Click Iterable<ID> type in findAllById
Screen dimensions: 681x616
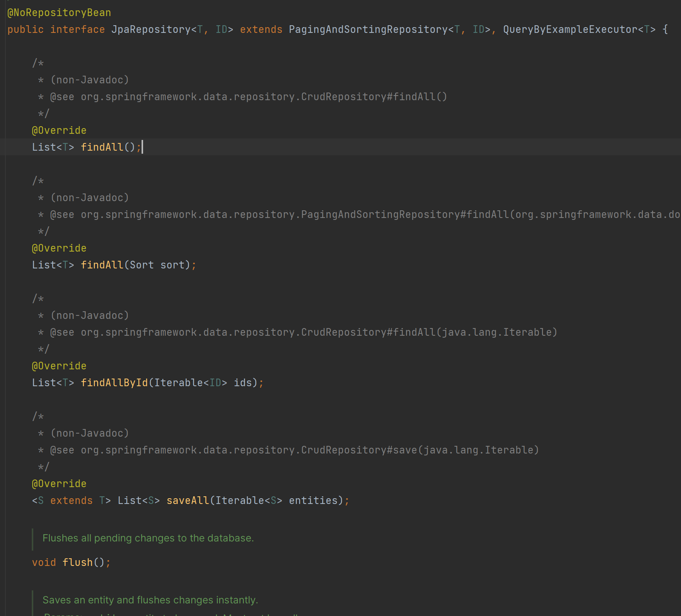click(x=191, y=383)
